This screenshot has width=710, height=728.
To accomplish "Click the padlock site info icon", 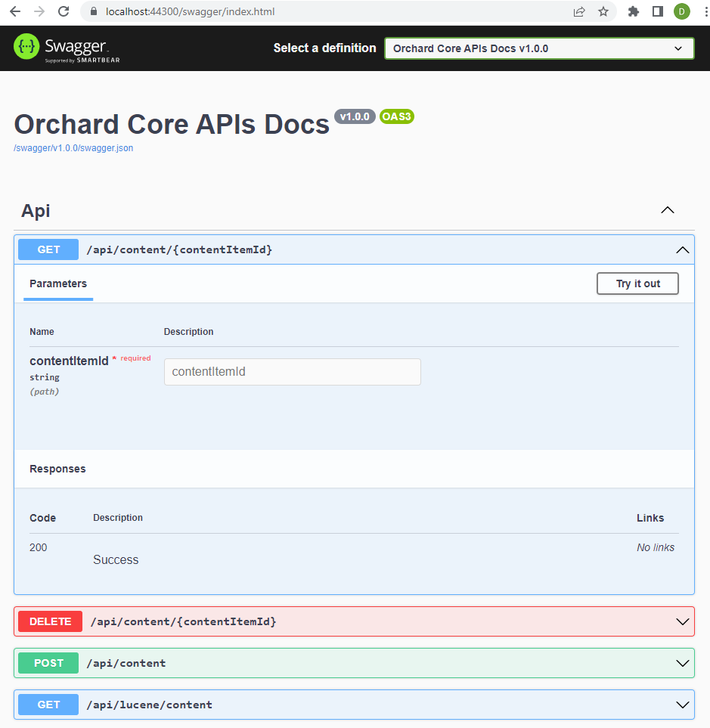I will point(93,11).
